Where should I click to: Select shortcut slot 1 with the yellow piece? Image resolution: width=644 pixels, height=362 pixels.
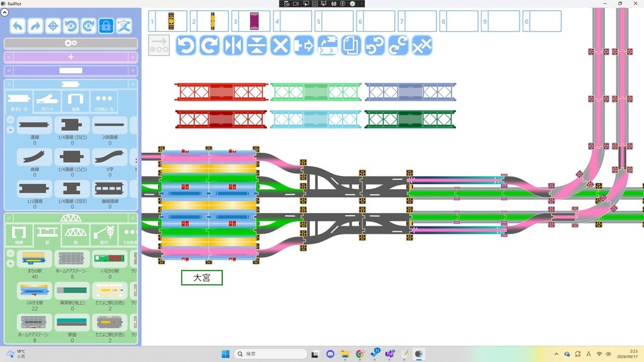pyautogui.click(x=167, y=21)
